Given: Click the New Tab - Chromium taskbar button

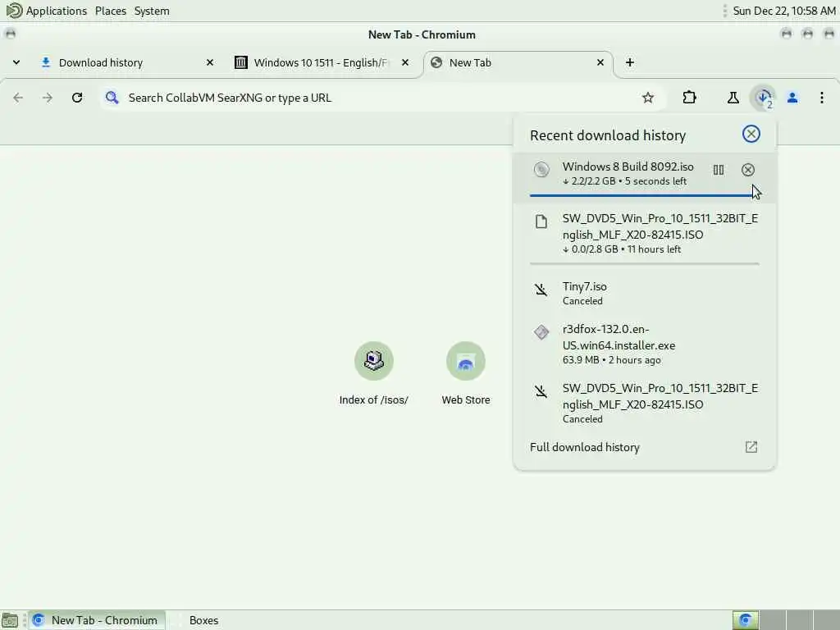Looking at the screenshot, I should pos(97,620).
